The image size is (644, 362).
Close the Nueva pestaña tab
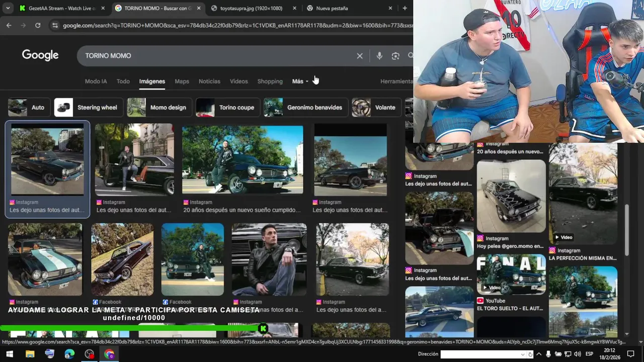[390, 8]
